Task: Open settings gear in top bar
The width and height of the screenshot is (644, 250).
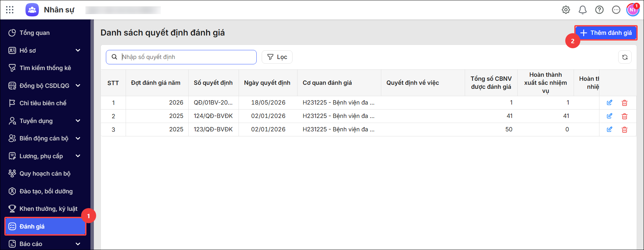Action: [x=566, y=10]
